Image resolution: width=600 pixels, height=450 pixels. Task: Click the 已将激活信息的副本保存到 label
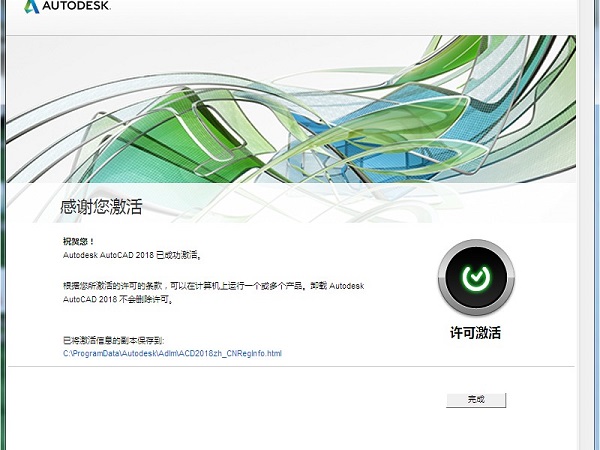point(114,340)
